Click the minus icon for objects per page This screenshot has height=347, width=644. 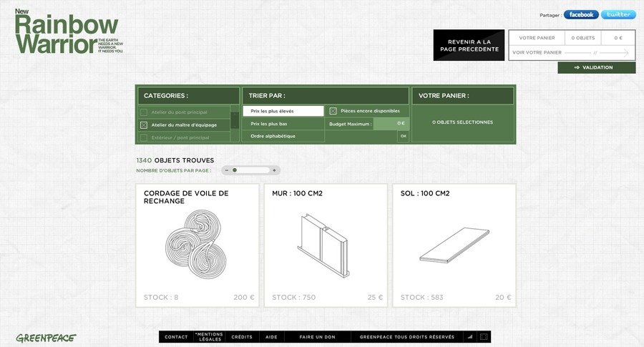226,170
